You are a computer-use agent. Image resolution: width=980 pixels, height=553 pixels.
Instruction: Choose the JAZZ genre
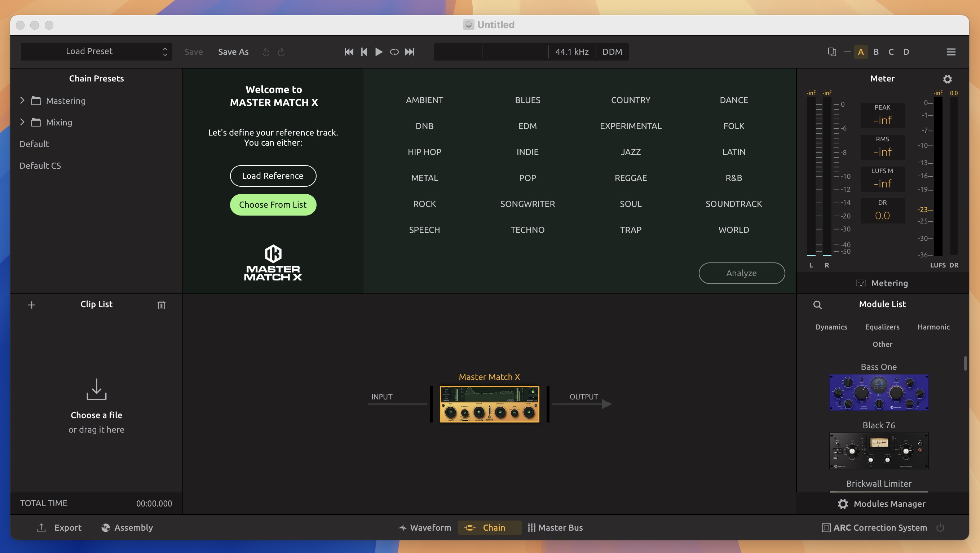[630, 152]
